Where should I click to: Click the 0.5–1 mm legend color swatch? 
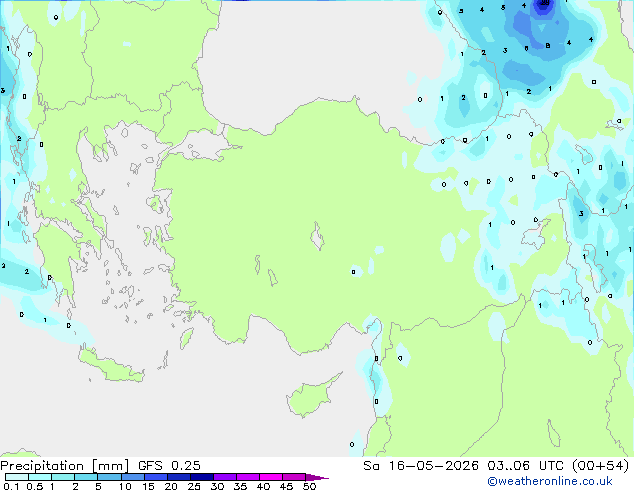[x=40, y=477]
